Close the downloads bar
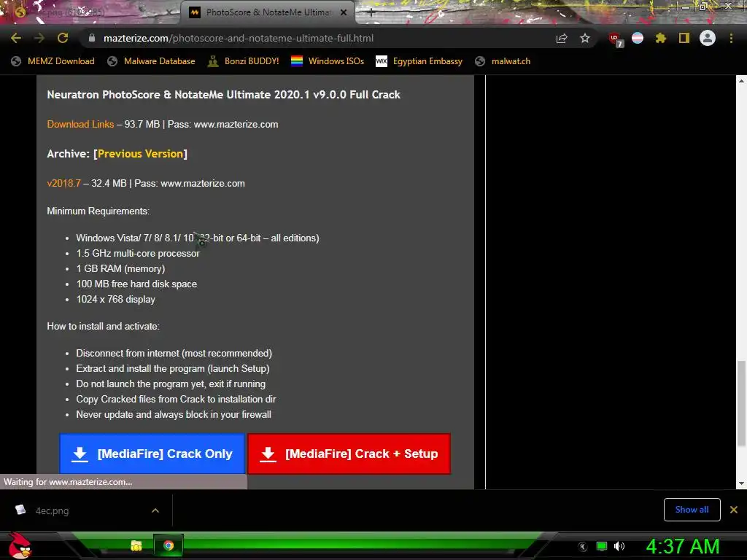This screenshot has width=747, height=560. click(x=734, y=510)
